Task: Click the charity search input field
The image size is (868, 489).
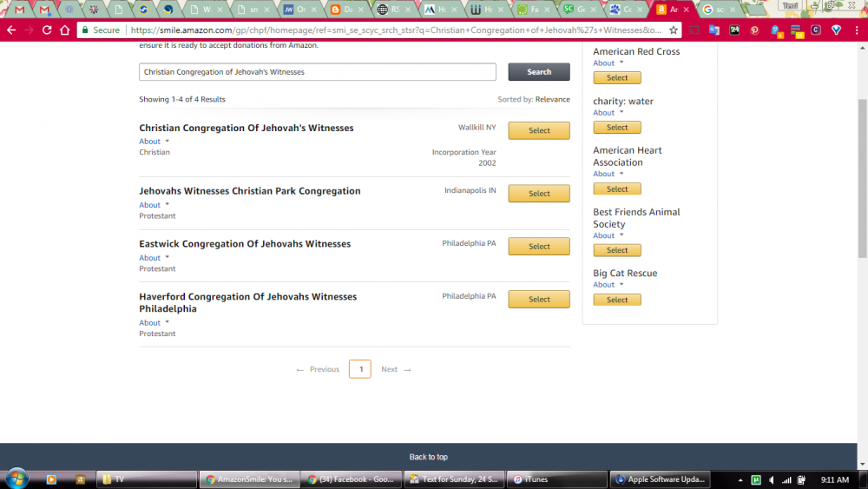Action: (317, 72)
